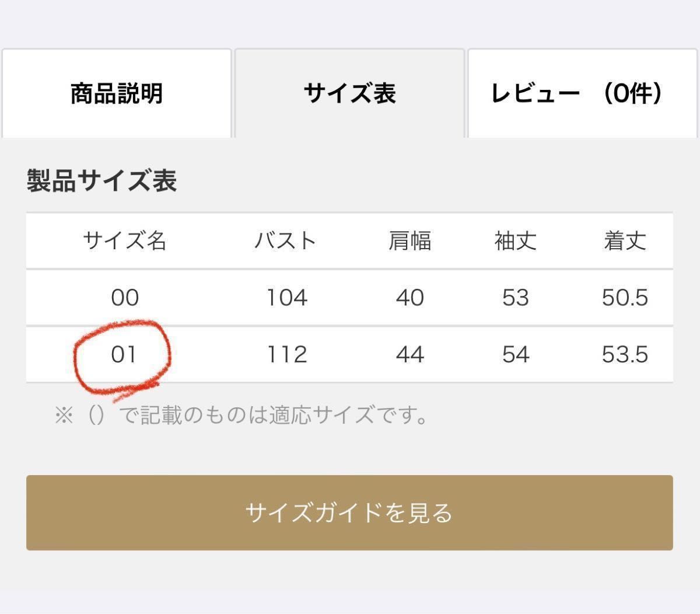Switch to the サイズ表 tab

coord(349,93)
